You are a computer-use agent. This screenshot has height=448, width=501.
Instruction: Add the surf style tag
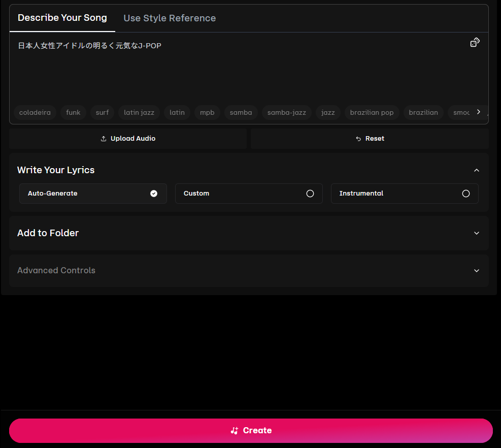[x=102, y=113]
